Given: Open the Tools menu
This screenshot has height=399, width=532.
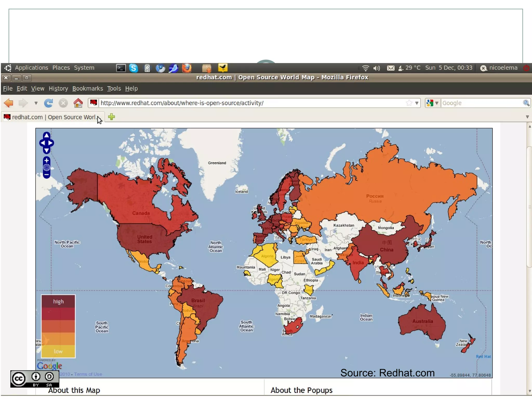Looking at the screenshot, I should 114,89.
